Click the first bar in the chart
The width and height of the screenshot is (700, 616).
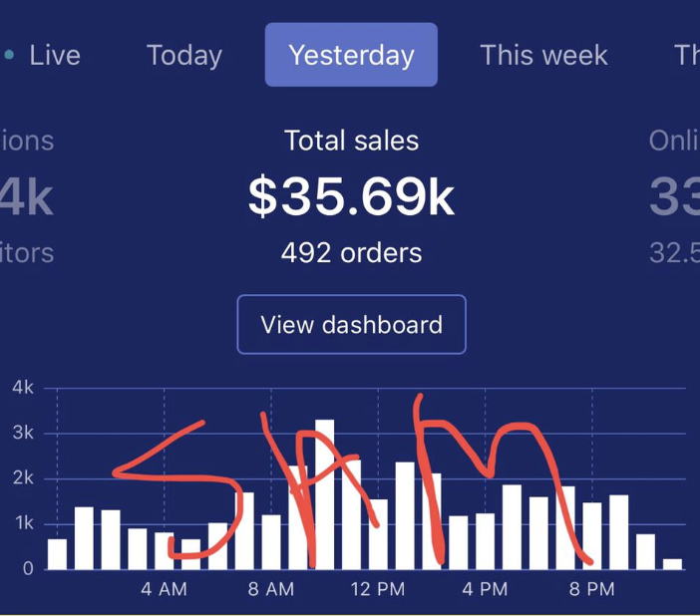57,553
